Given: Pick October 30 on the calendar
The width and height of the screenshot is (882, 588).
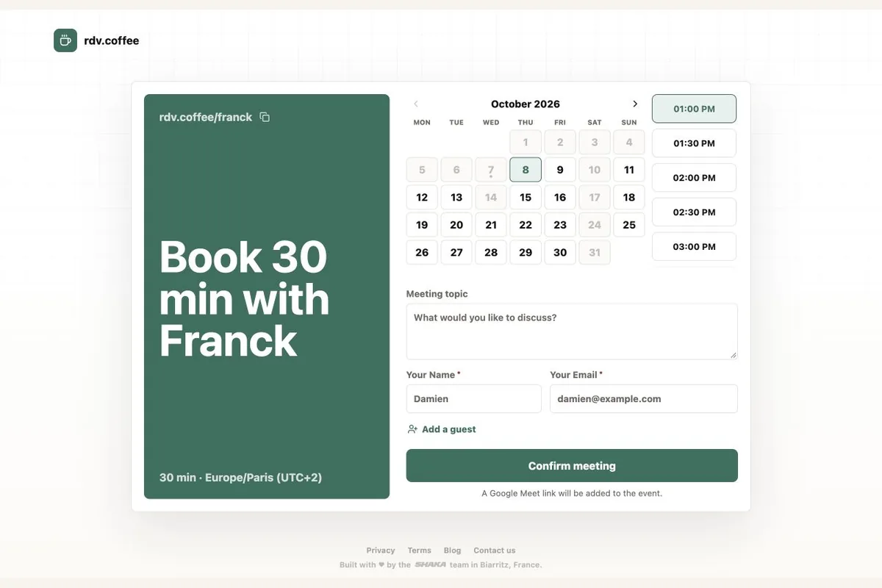Looking at the screenshot, I should coord(560,252).
